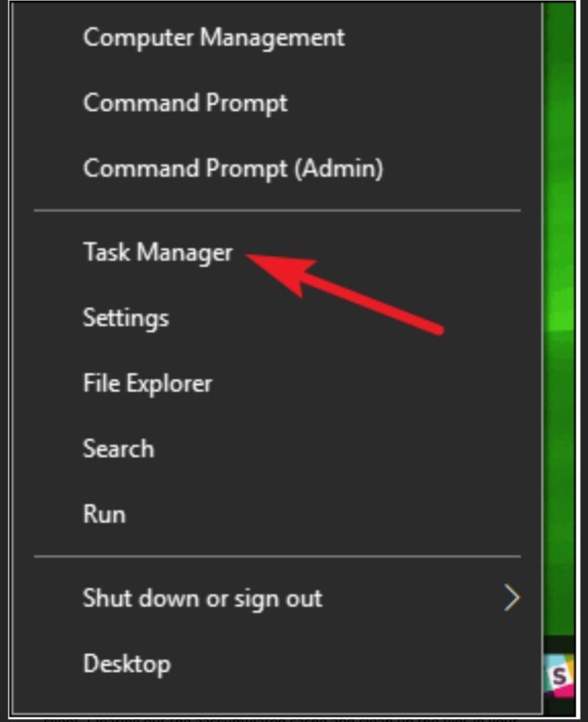This screenshot has width=588, height=722.
Task: Select Command Prompt
Action: [185, 103]
